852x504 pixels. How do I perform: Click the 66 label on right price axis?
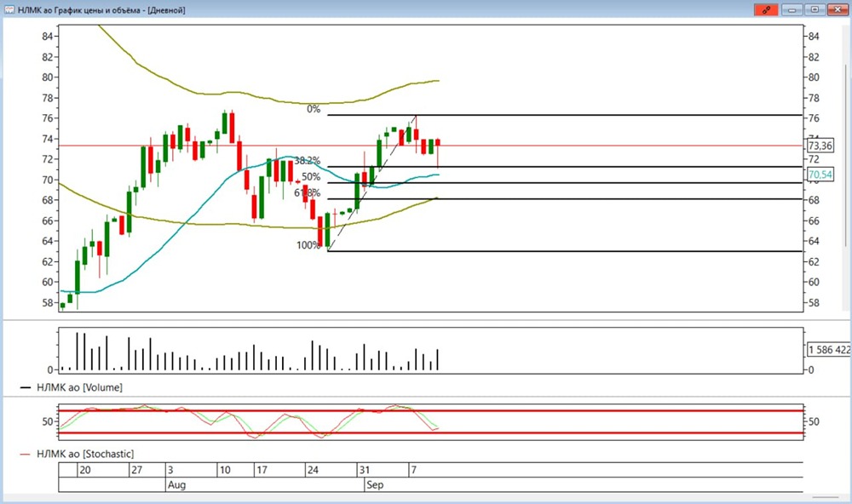pos(814,220)
